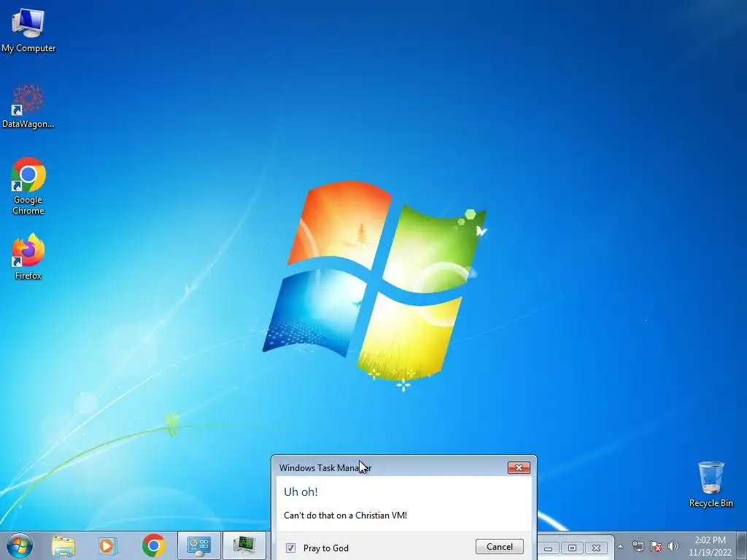Click the 'Can't do that on a Christian VM!' text
Viewport: 747px width, 560px height.
click(345, 516)
